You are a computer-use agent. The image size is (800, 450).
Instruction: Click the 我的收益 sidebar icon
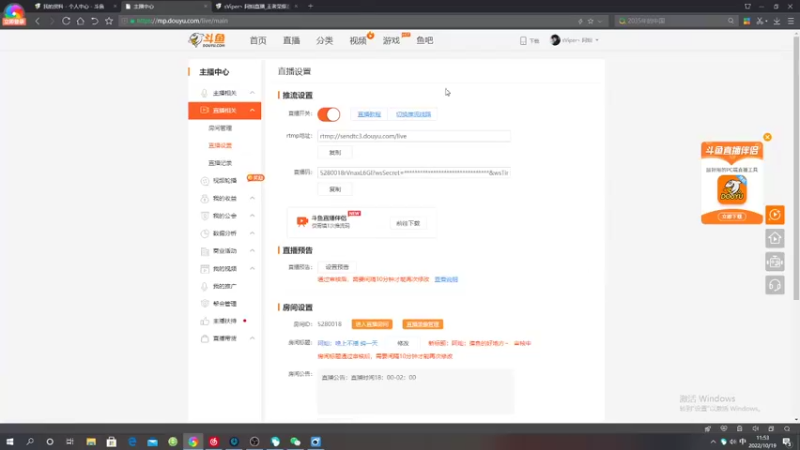(205, 198)
